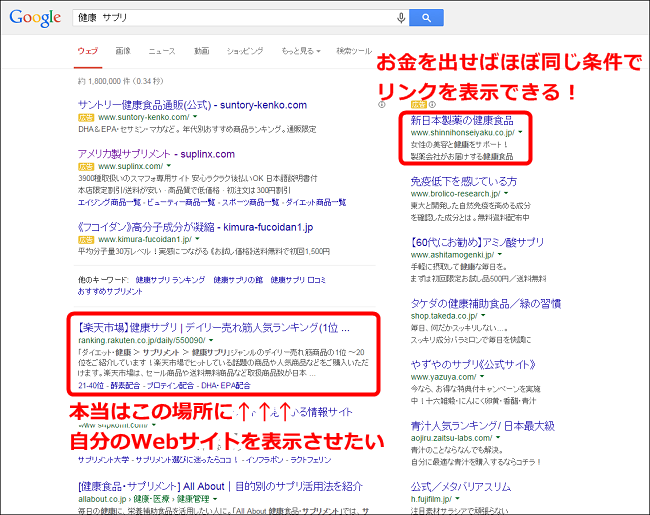Open 酵素配合 sitelink

[x=125, y=386]
